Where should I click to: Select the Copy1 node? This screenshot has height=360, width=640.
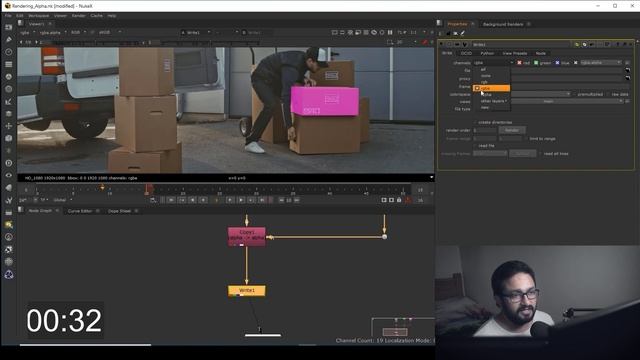tap(247, 237)
